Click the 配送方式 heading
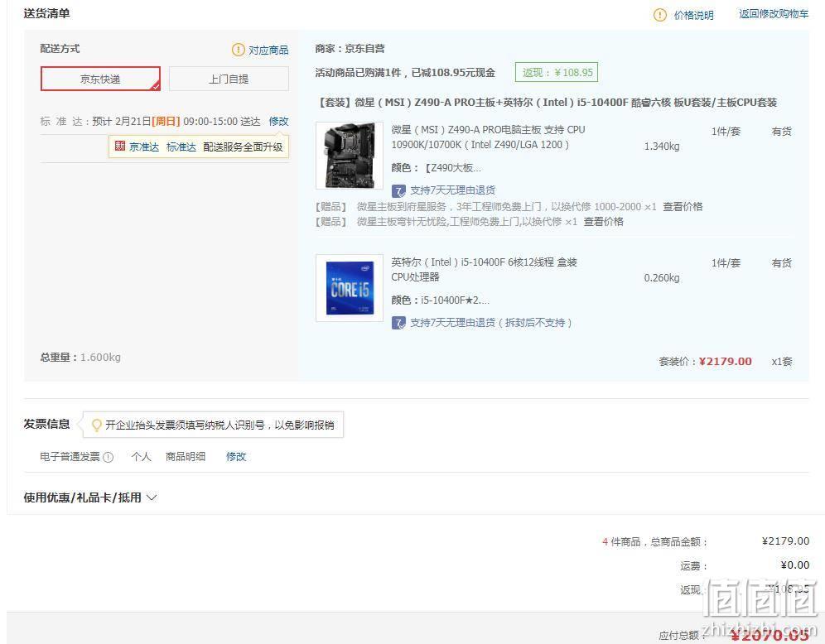This screenshot has height=644, width=825. (60, 49)
